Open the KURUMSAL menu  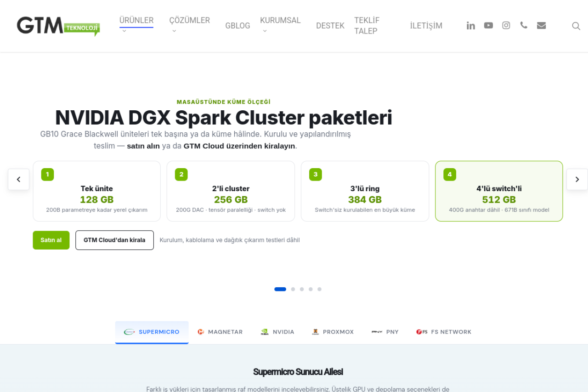click(280, 20)
